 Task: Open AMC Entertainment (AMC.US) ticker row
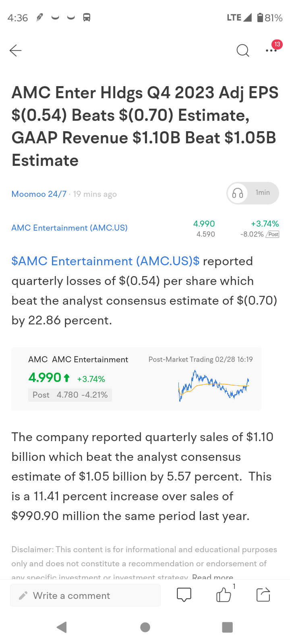coord(145,228)
